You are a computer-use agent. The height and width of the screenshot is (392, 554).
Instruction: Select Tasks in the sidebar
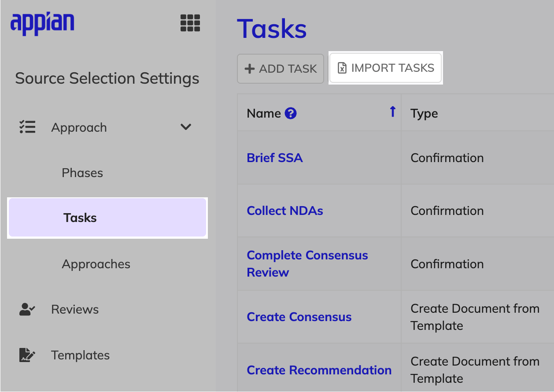[x=107, y=218]
